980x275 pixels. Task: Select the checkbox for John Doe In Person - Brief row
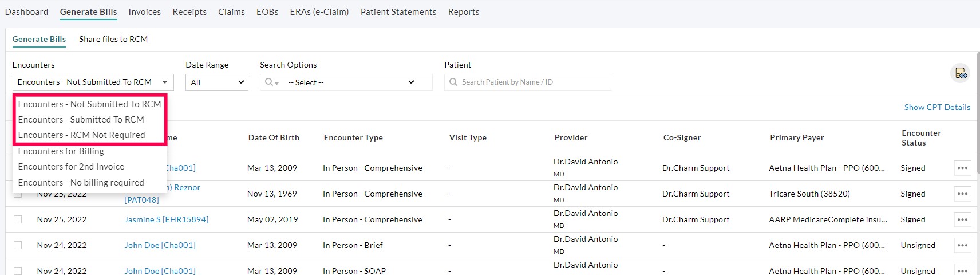pos(18,245)
